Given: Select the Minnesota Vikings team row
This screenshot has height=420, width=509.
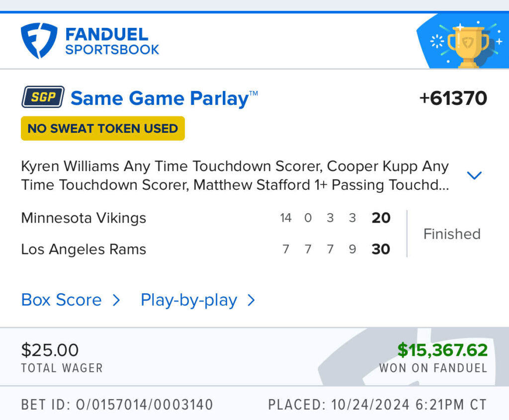Looking at the screenshot, I should (84, 218).
